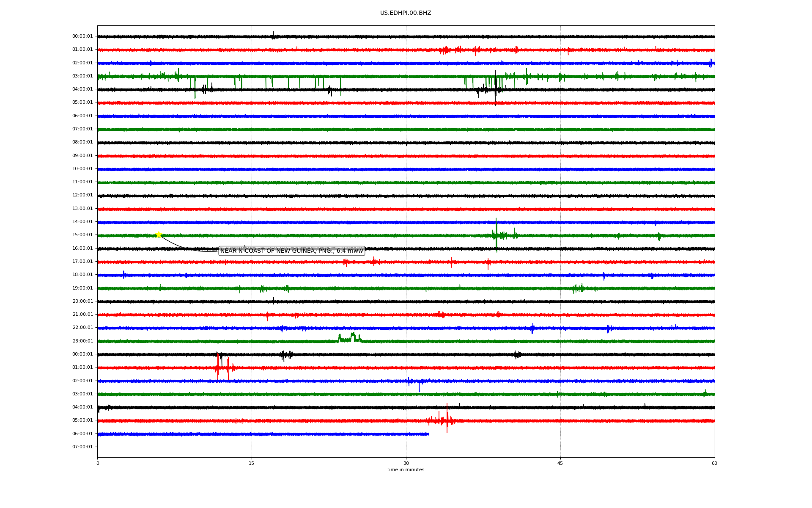812x508 pixels.
Task: Click the 08:00:01 row label
Action: click(82, 142)
